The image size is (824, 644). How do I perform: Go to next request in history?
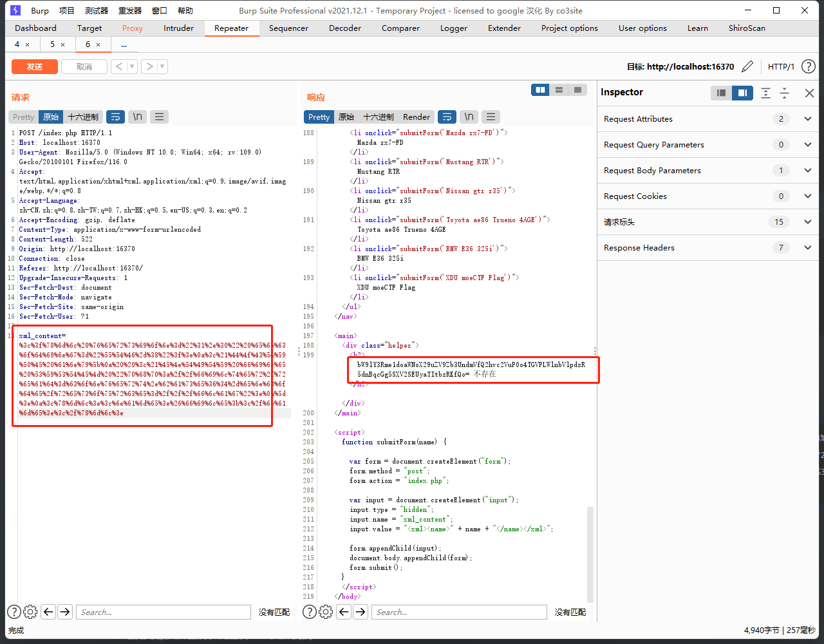coord(149,66)
